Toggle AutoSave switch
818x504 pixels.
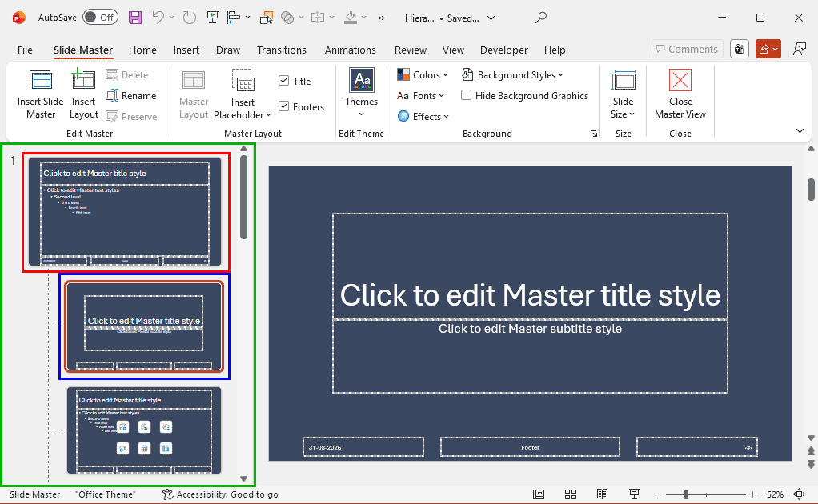coord(101,18)
